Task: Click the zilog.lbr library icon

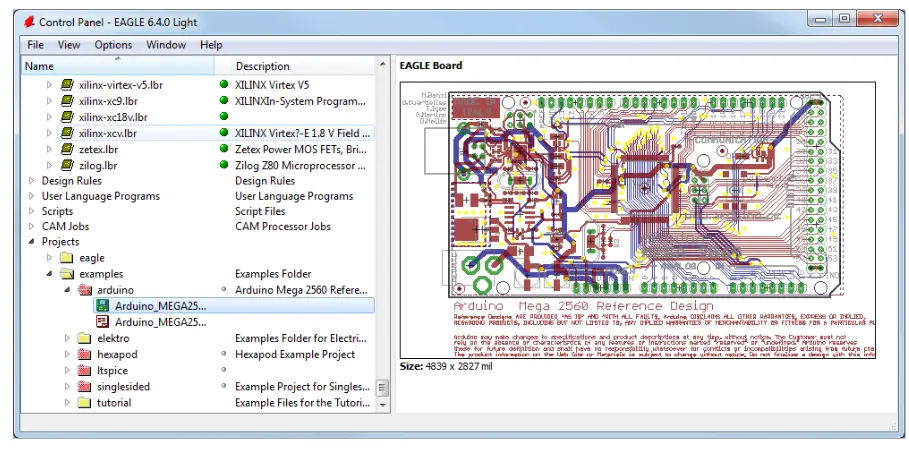Action: pos(67,165)
